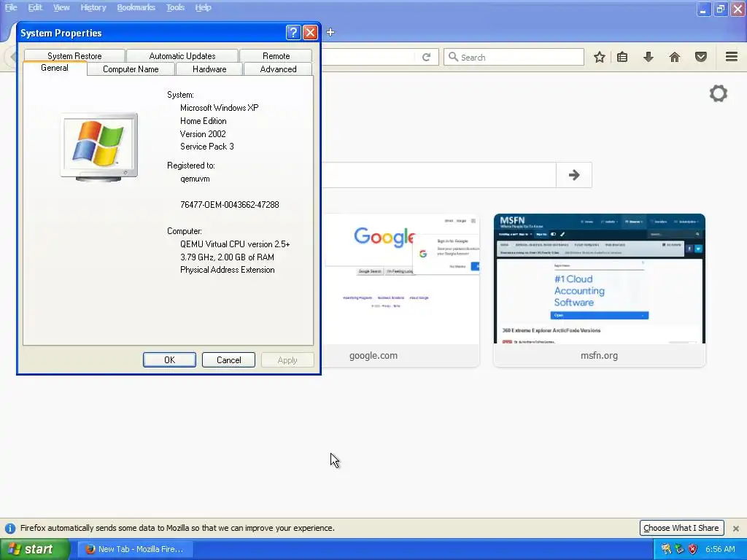Go to the Firefox home page

pyautogui.click(x=675, y=57)
